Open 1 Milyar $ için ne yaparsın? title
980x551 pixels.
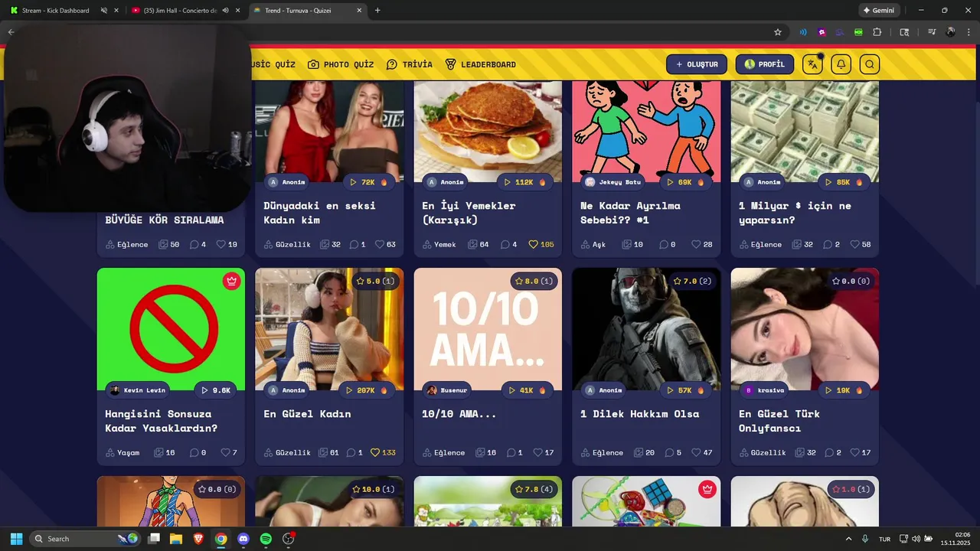(x=795, y=213)
